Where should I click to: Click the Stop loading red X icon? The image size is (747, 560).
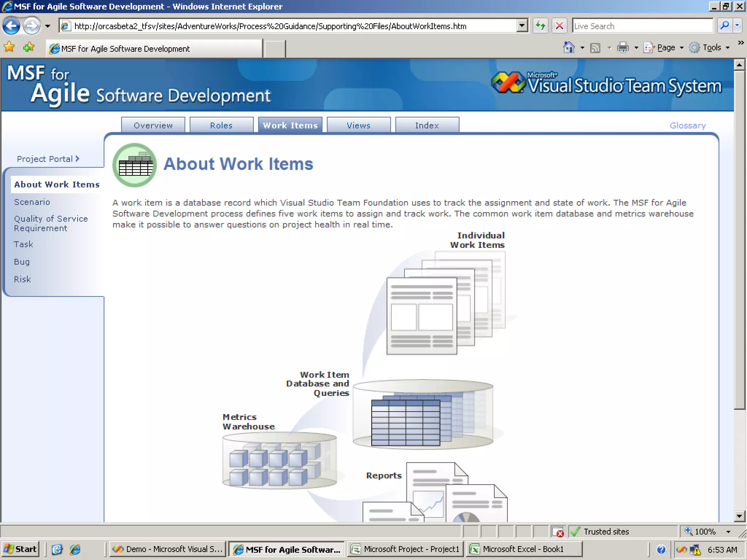(x=559, y=26)
